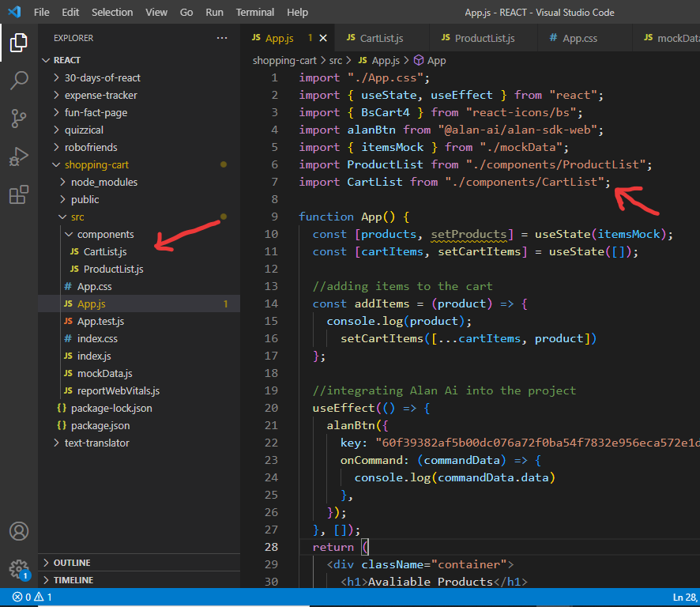The width and height of the screenshot is (700, 607).
Task: Open the Go menu
Action: coord(186,12)
